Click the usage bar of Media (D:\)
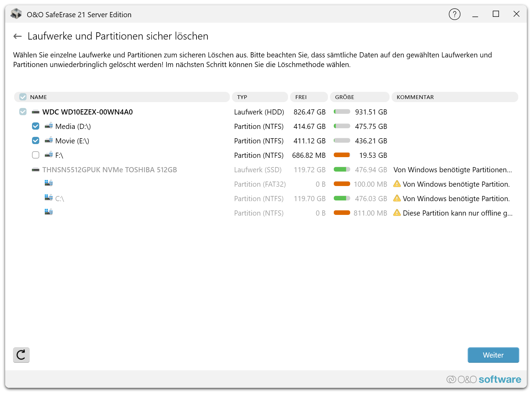Viewport: 532px width, 393px height. [342, 126]
